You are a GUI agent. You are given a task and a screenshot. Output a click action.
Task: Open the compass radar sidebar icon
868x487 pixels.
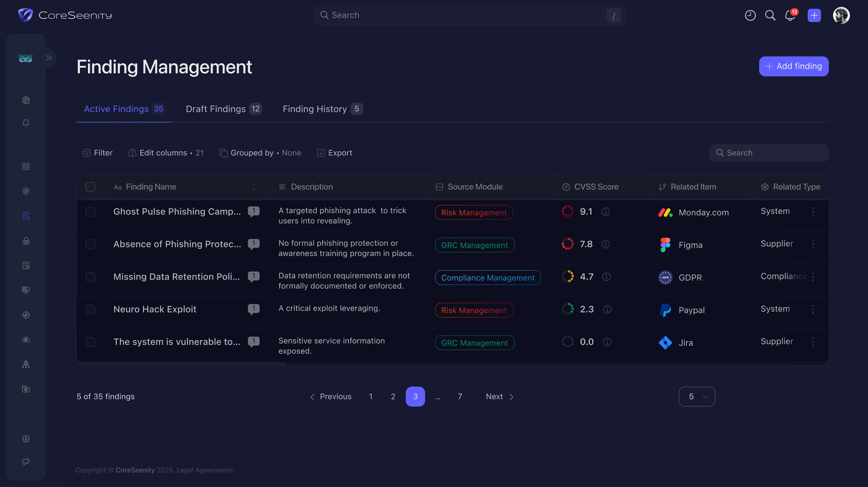click(x=26, y=315)
